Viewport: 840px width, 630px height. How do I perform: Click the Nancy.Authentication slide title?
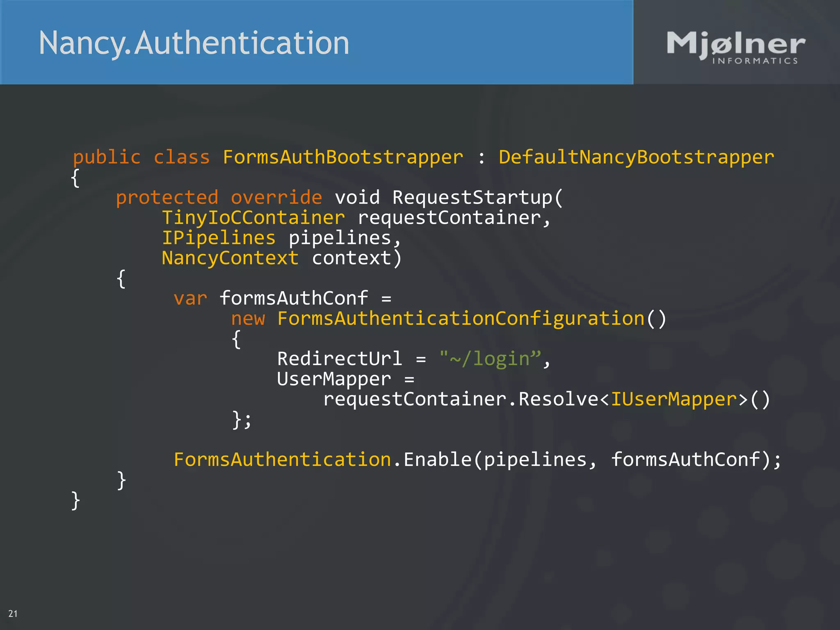click(194, 43)
